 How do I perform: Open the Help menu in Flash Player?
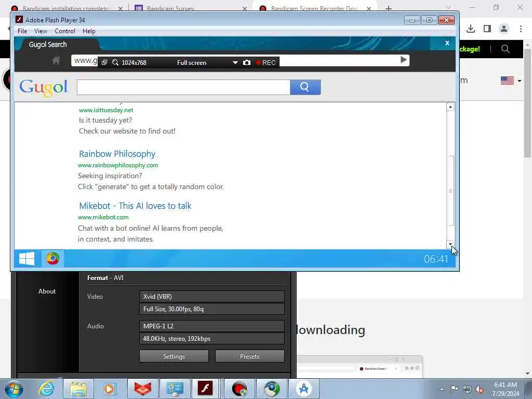click(89, 31)
